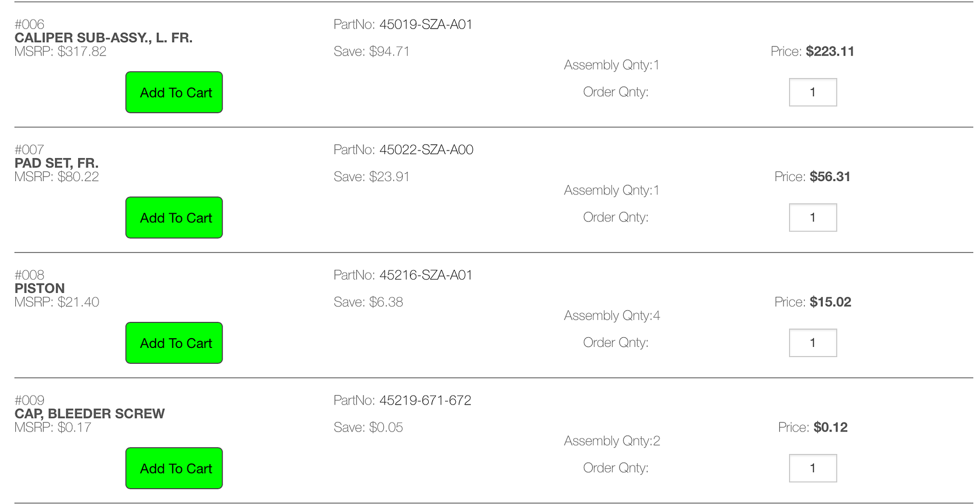Click part number 45022-SZA-A00
The image size is (980, 504).
tap(426, 149)
